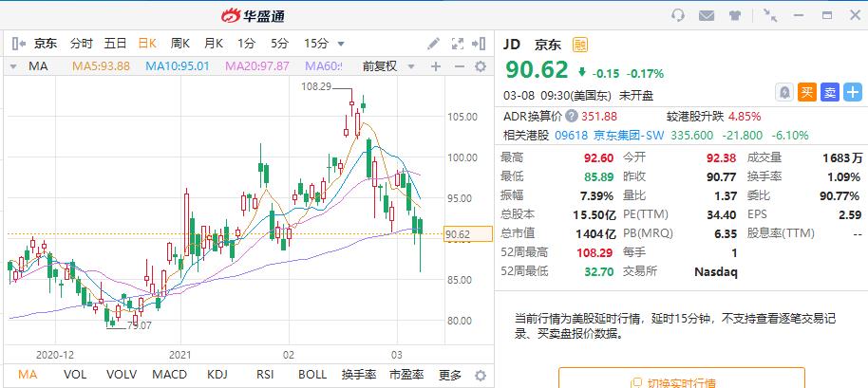Open the messages envelope icon
The width and height of the screenshot is (868, 388).
click(x=707, y=15)
